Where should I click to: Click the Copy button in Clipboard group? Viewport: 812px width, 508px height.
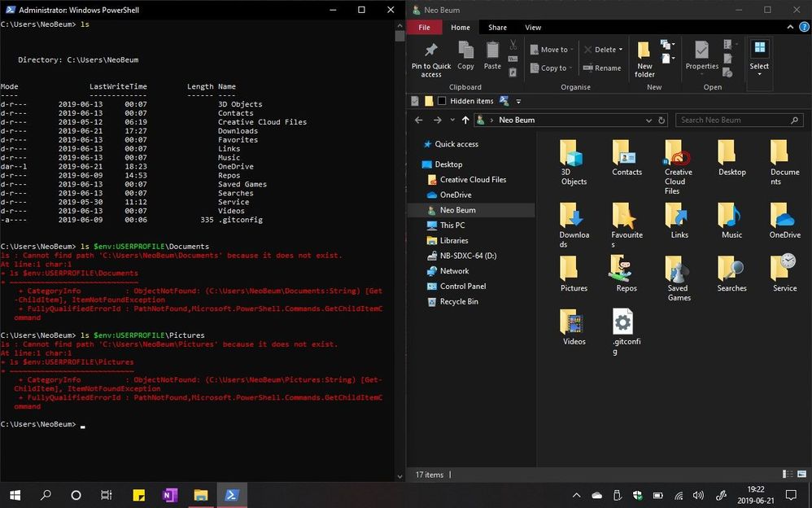coord(465,55)
